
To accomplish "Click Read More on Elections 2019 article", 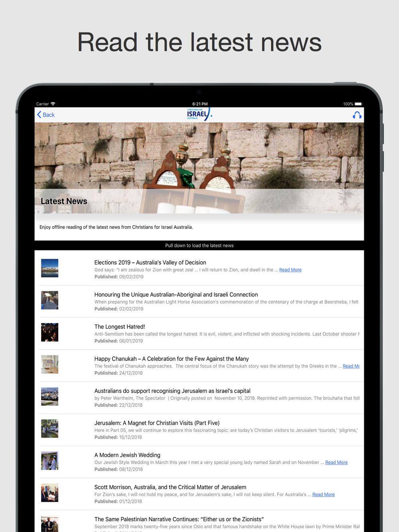I will pyautogui.click(x=290, y=270).
